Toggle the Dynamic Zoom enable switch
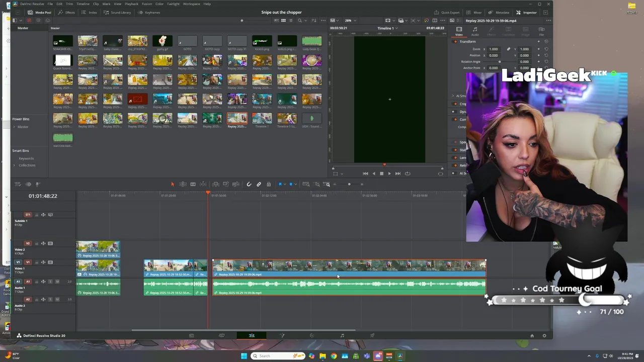644x362 pixels. (455, 112)
